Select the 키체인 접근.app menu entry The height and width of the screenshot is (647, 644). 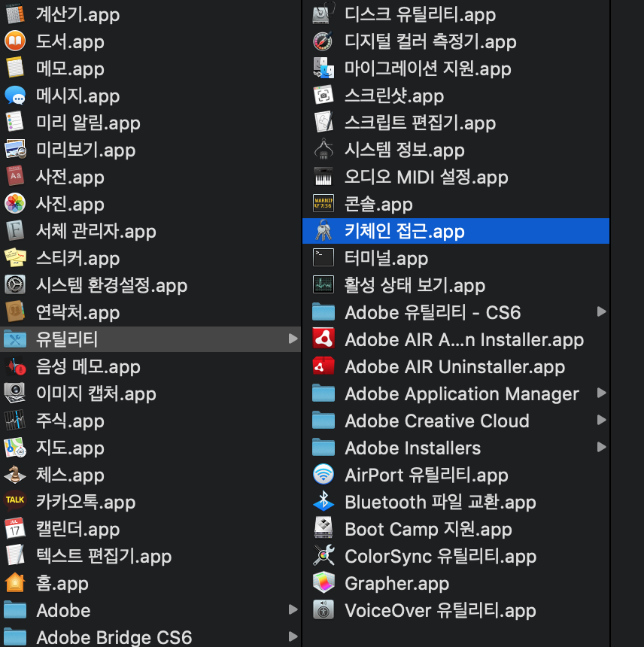coord(455,231)
